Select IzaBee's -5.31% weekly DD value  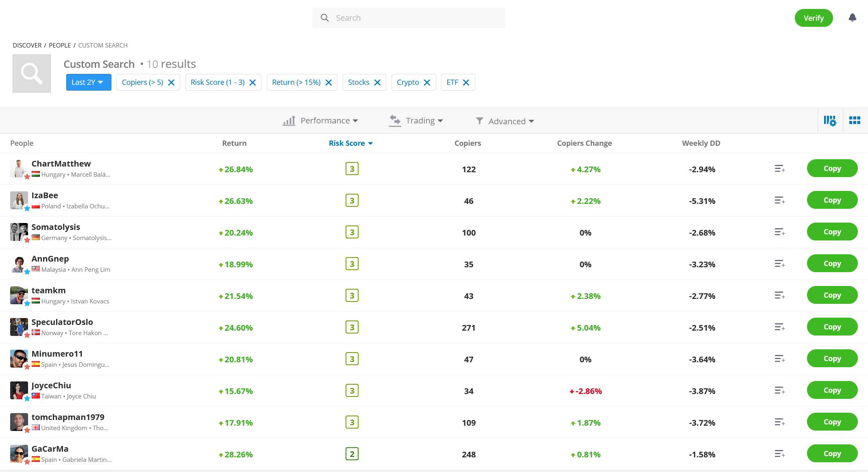(x=702, y=201)
